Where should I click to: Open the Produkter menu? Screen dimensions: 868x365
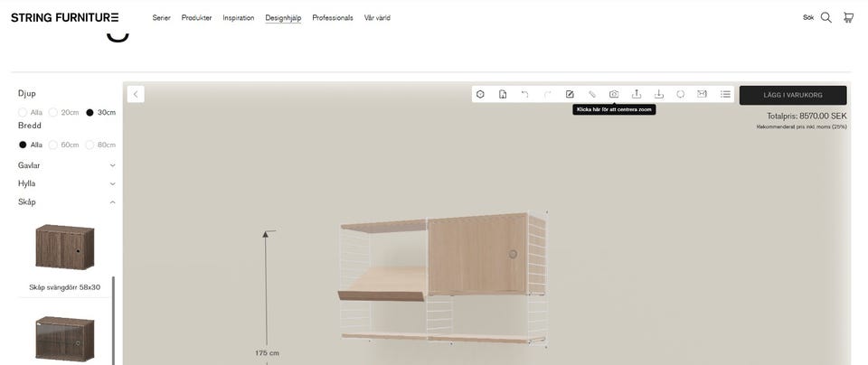[196, 18]
